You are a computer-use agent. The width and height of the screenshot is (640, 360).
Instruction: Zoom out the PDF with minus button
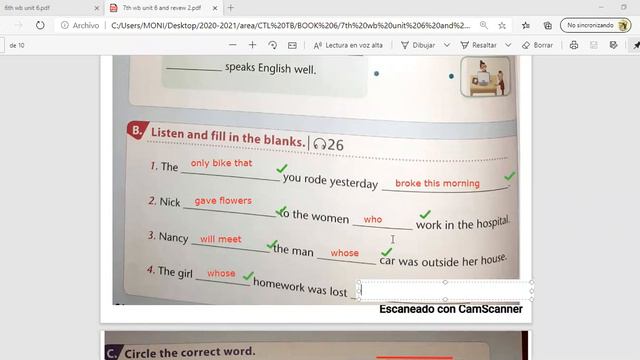pos(233,45)
